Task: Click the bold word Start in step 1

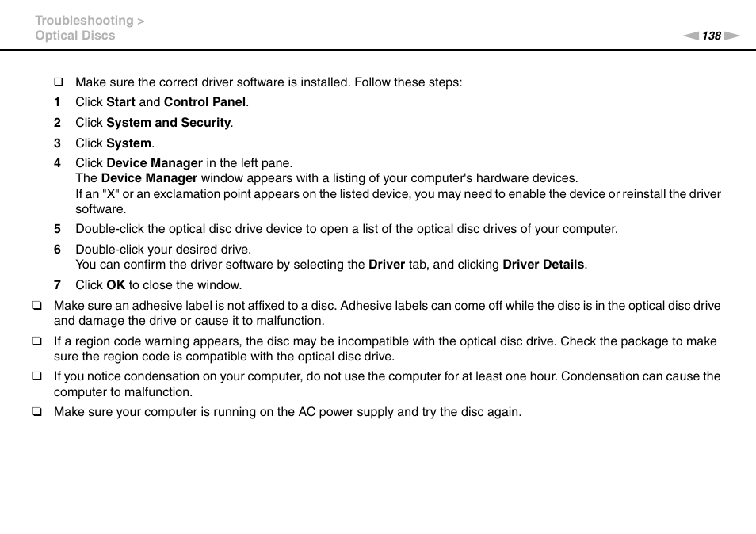Action: click(x=120, y=102)
